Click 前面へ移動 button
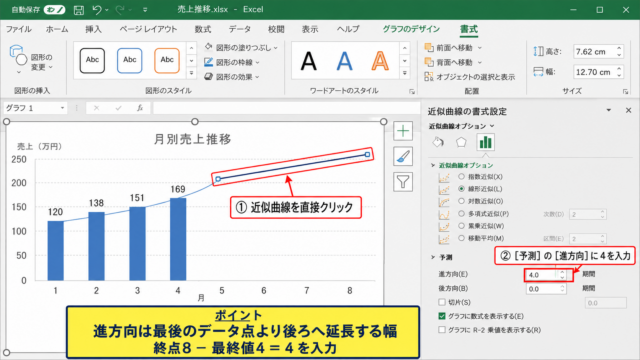This screenshot has height=360, width=640. [453, 48]
